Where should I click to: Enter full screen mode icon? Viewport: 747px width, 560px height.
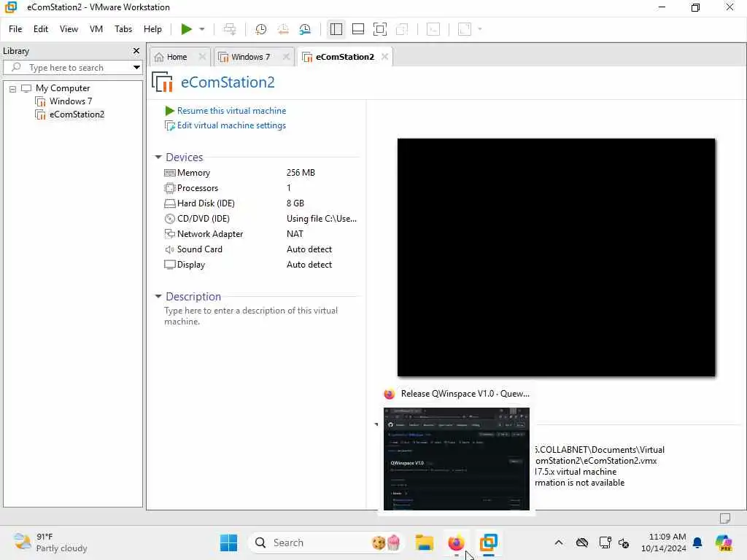[x=379, y=29]
